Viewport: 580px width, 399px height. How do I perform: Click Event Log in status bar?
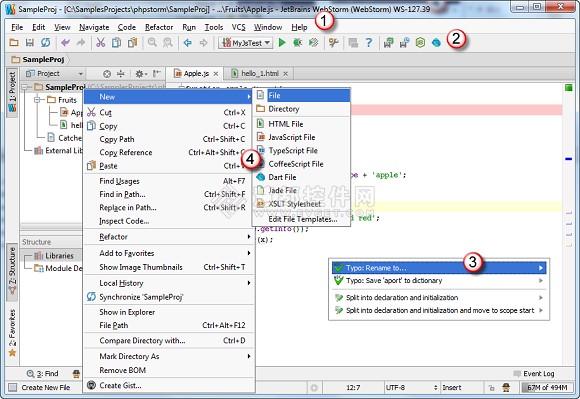[x=534, y=373]
